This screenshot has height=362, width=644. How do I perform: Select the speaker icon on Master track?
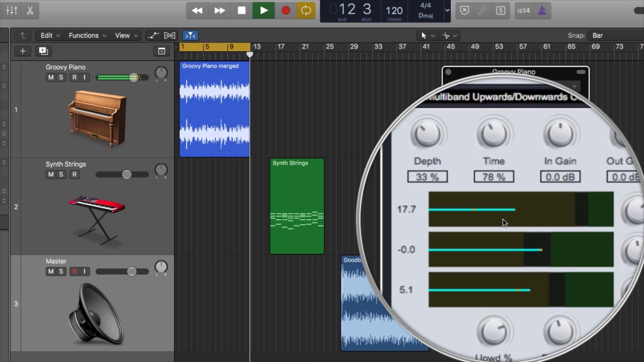(96, 313)
